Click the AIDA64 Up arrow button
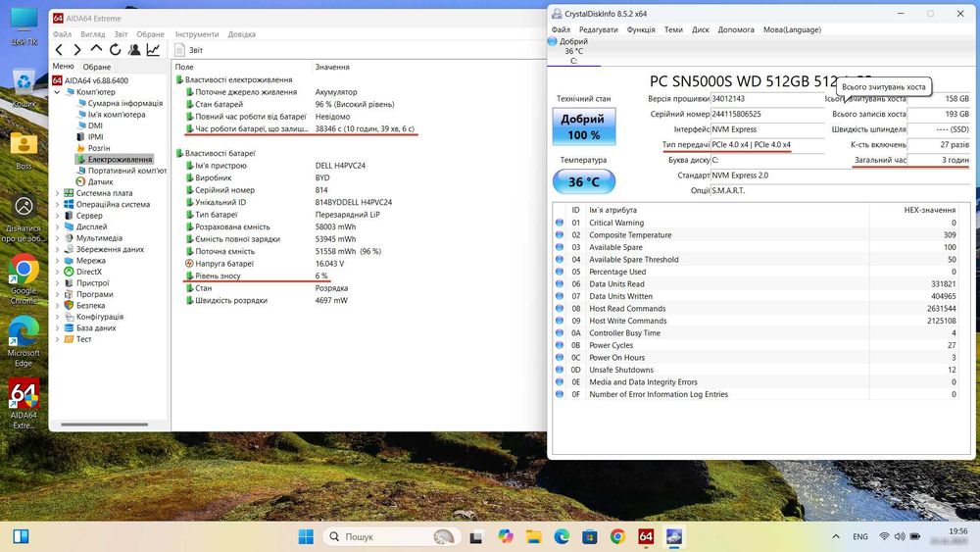Viewport: 980px width, 552px height. 96,49
